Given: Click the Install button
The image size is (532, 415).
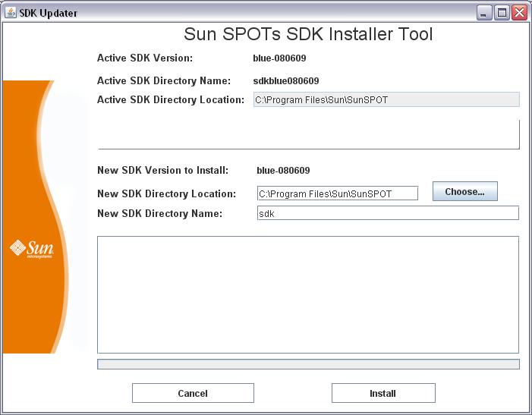Looking at the screenshot, I should (383, 393).
